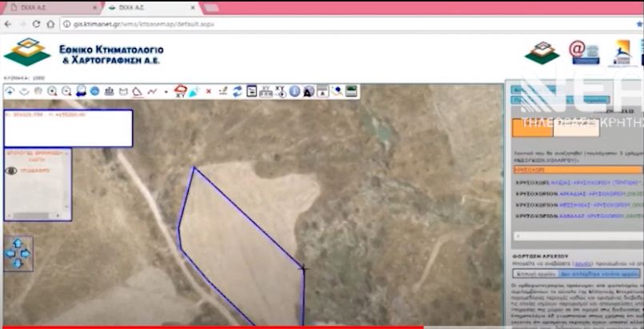Reload the page with browser refresh button
Viewport: 644px width, 329px height.
point(37,24)
